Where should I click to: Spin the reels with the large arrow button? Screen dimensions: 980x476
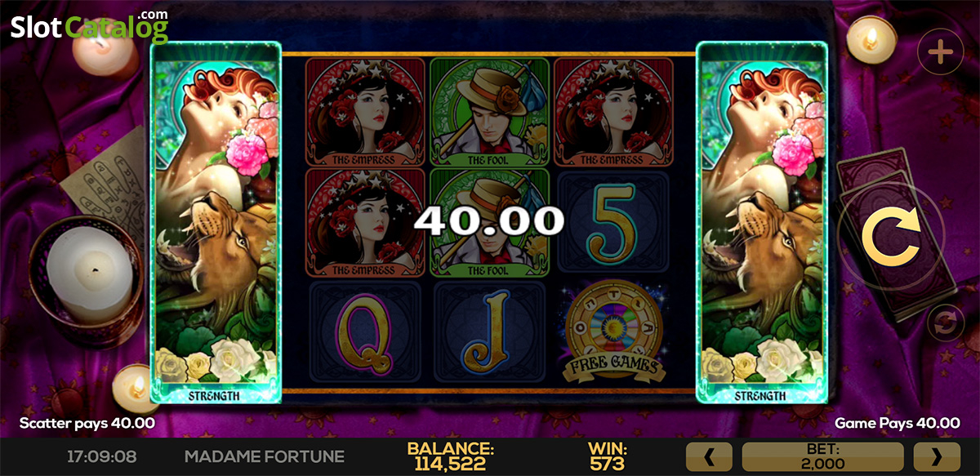click(891, 236)
